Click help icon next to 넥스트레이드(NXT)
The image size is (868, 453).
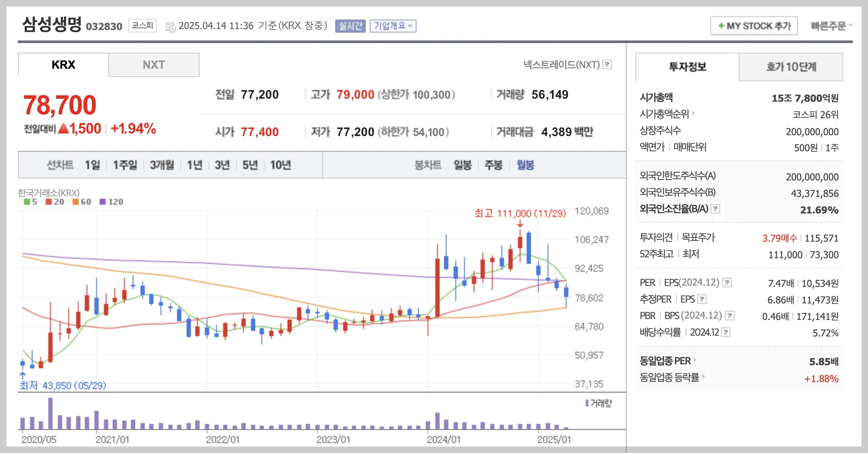tap(608, 65)
